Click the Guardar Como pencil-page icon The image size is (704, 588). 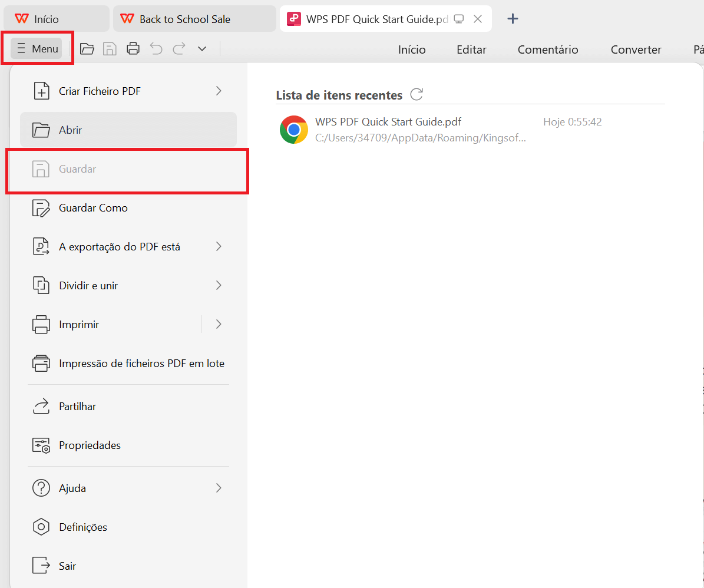coord(41,208)
